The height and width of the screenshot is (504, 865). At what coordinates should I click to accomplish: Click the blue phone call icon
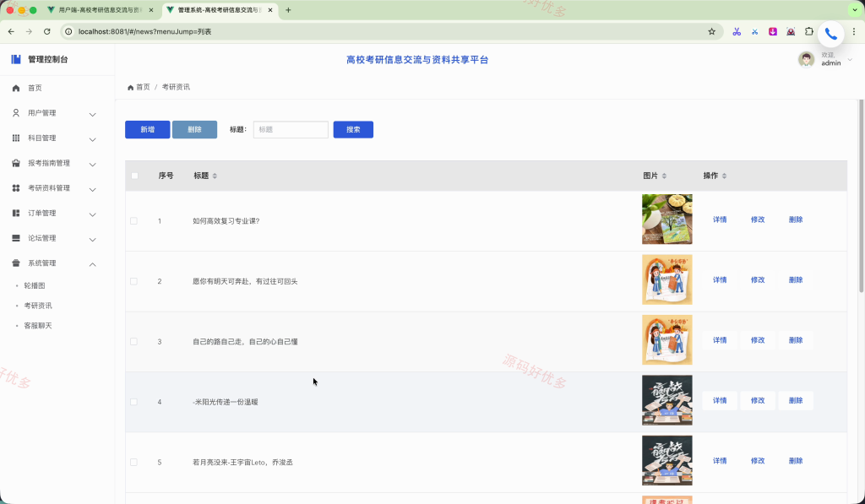[831, 34]
